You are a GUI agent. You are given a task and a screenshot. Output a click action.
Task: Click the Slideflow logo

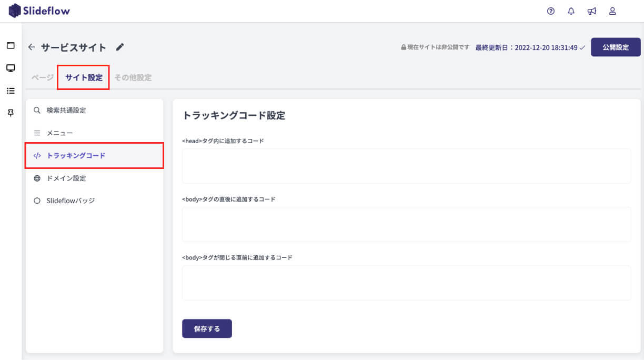pos(39,11)
